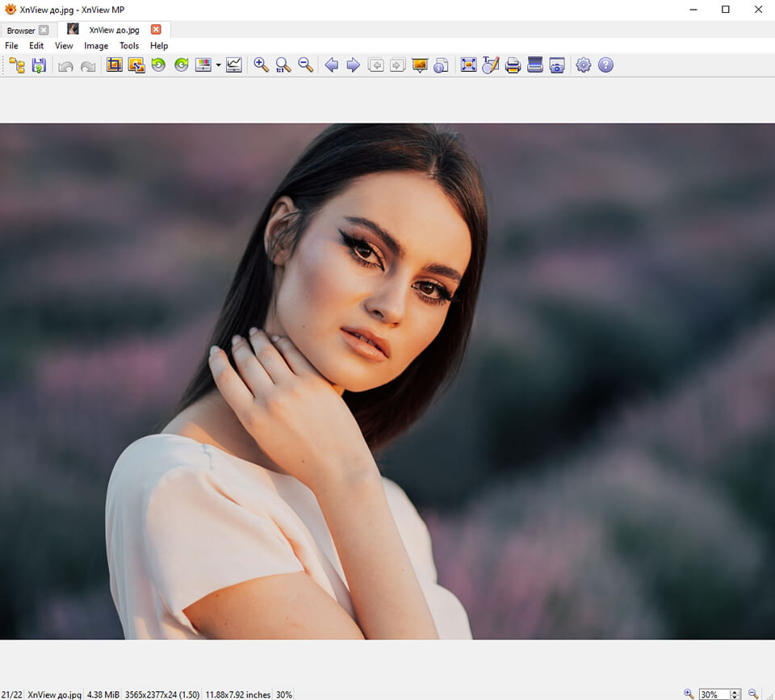The width and height of the screenshot is (775, 700).
Task: Zoom image to 1:1 view
Action: click(282, 65)
